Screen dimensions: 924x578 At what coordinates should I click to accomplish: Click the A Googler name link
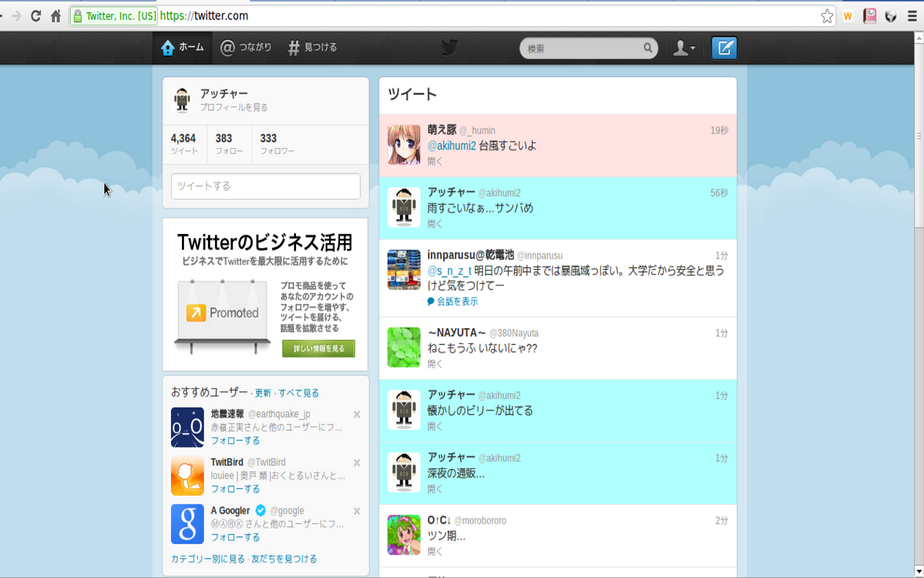tap(230, 511)
